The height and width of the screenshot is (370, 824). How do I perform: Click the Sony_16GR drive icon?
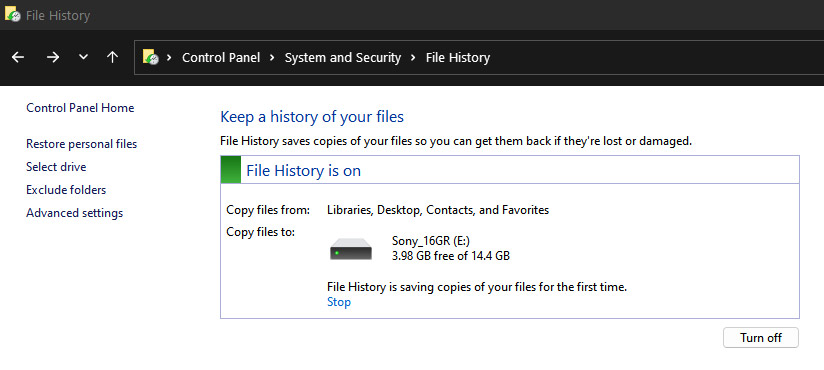(x=351, y=249)
